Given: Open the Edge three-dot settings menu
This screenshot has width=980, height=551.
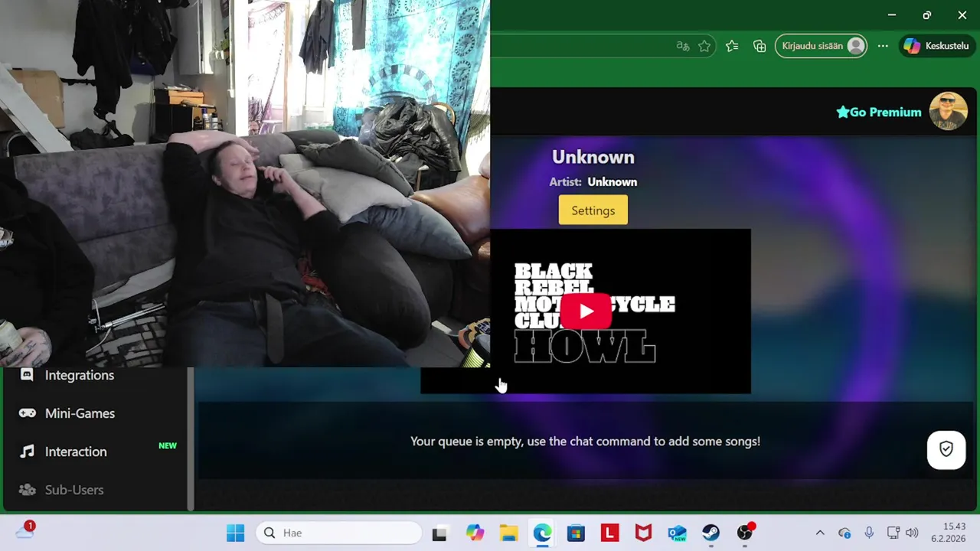Looking at the screenshot, I should 883,46.
